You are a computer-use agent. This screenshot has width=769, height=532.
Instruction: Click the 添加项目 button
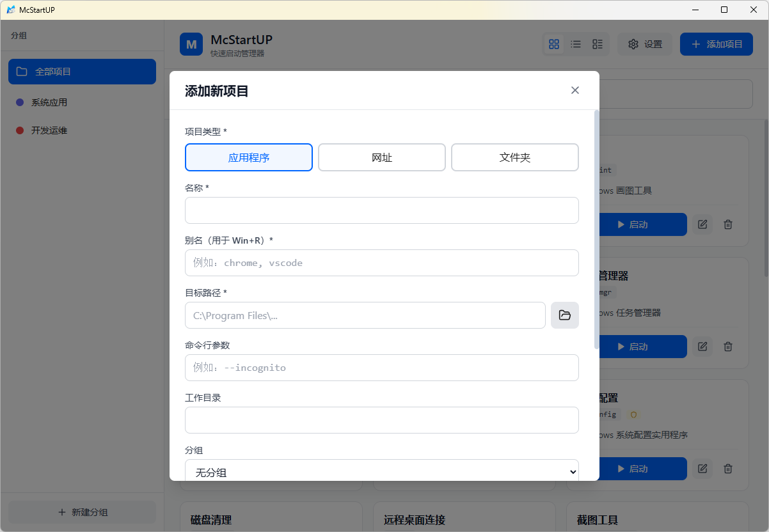pyautogui.click(x=717, y=44)
